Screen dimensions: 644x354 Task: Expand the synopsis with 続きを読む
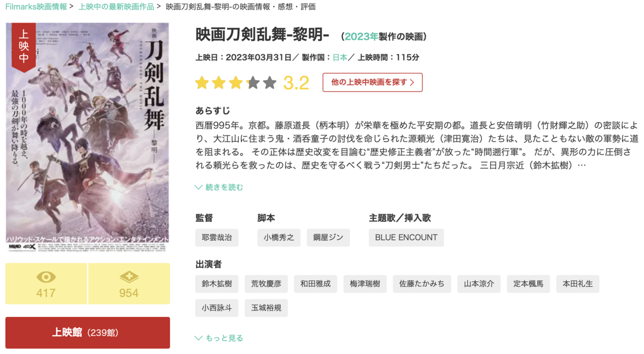(x=219, y=187)
